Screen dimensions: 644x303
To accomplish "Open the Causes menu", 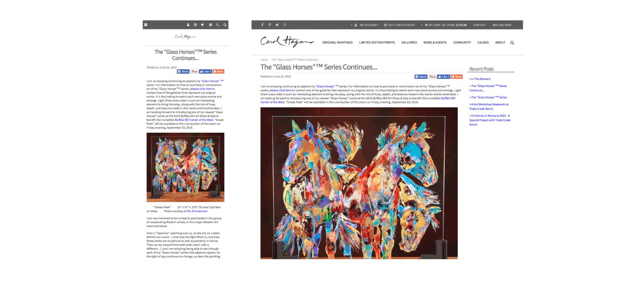I will (x=483, y=43).
